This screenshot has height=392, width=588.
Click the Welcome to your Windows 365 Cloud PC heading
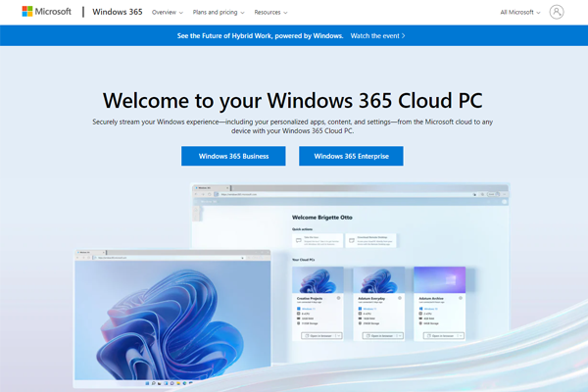pos(292,101)
